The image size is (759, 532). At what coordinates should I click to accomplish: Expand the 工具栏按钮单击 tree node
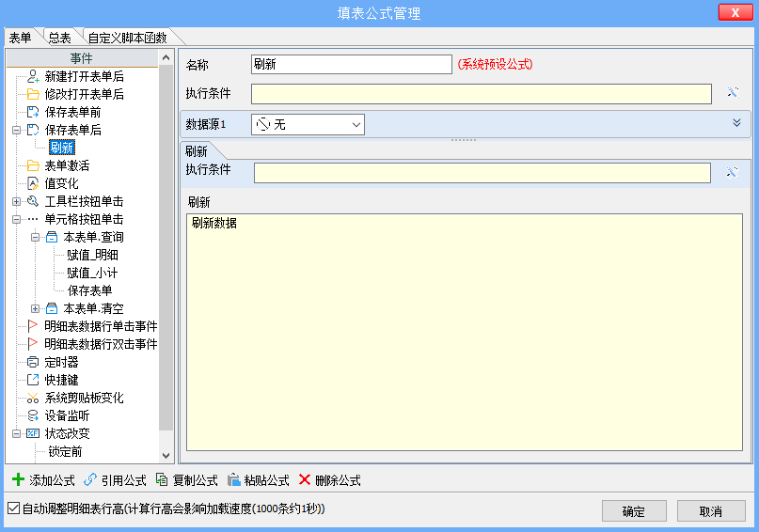click(x=16, y=202)
